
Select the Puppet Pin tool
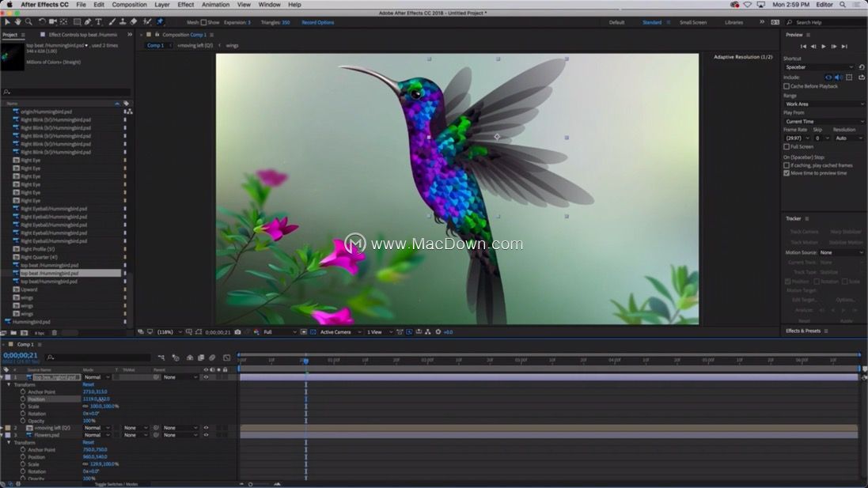pos(160,22)
